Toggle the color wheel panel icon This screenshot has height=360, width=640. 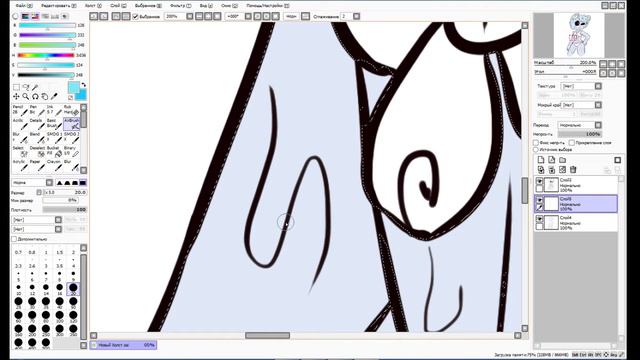point(15,16)
